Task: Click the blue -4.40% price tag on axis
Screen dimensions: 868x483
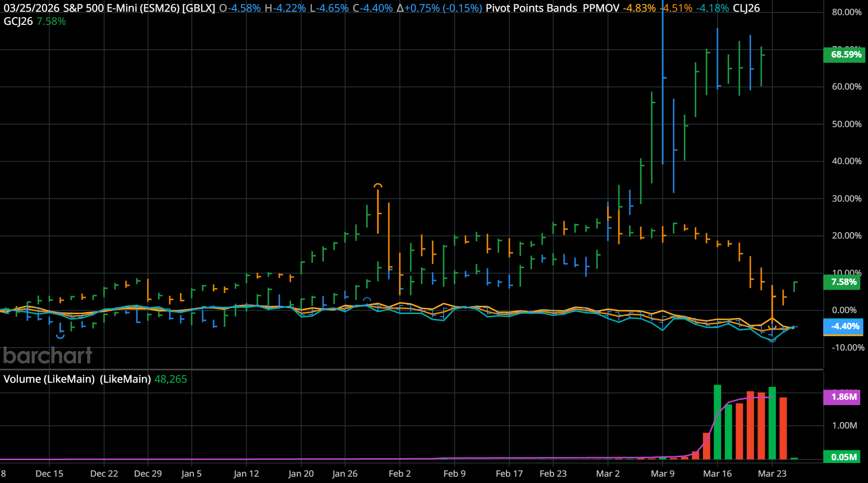Action: 844,327
